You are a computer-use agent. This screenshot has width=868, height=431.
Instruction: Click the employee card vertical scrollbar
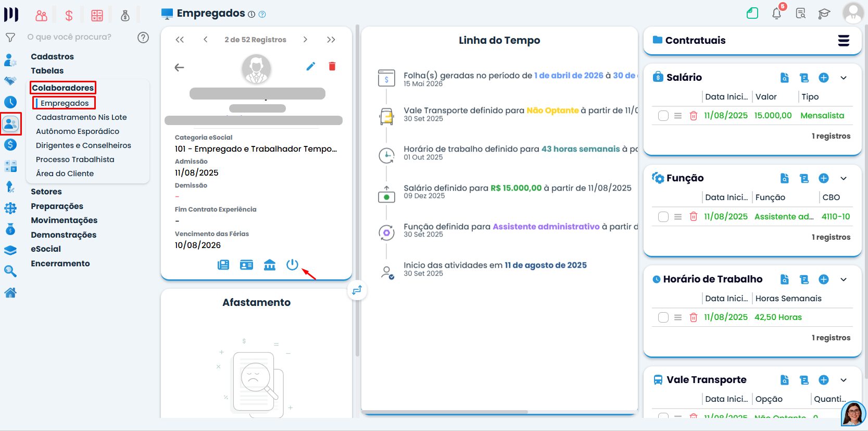pos(357,190)
